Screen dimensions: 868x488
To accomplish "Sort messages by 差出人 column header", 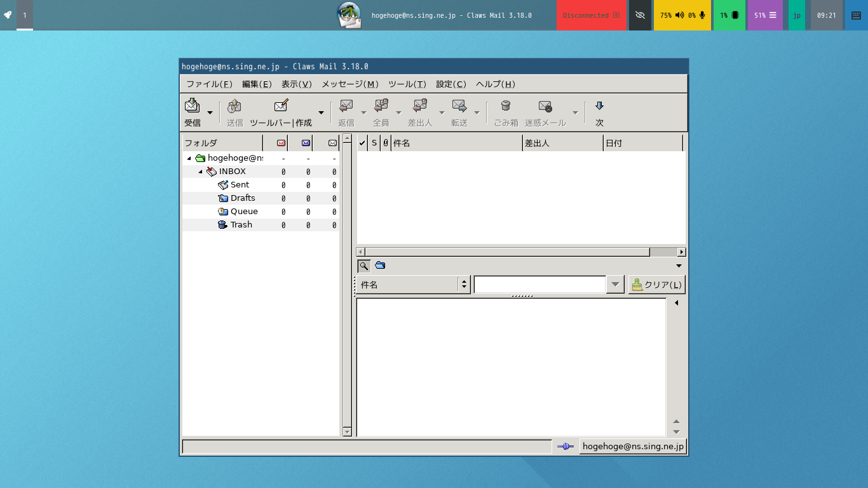I will pos(562,143).
